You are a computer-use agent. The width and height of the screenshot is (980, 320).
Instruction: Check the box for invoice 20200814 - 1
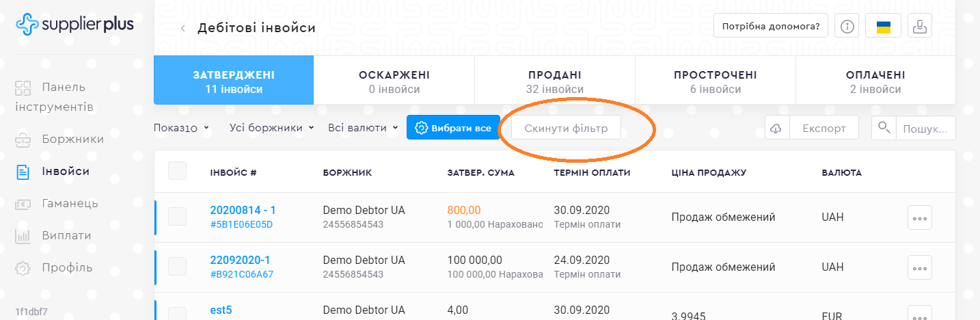pyautogui.click(x=178, y=217)
